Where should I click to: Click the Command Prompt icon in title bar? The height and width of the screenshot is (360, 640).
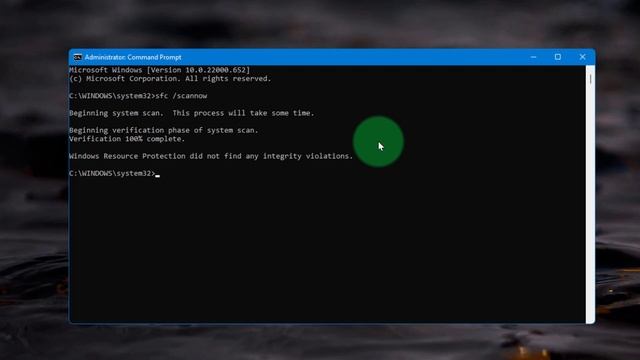(78, 57)
